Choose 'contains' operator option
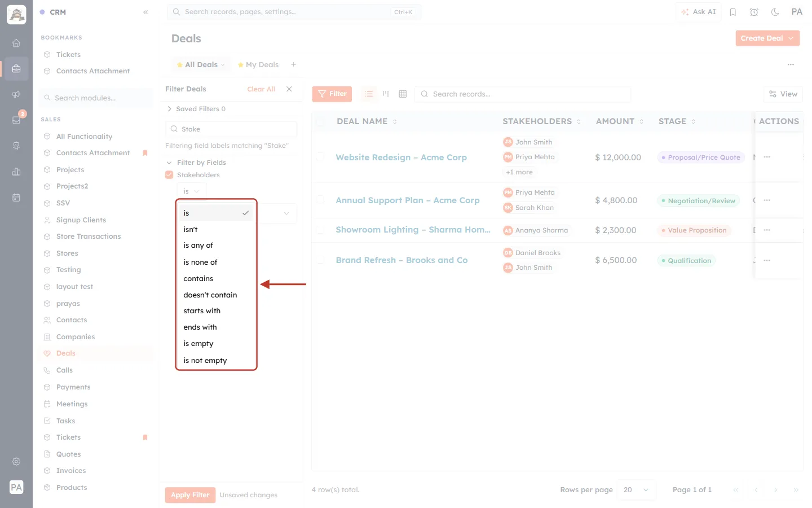Image resolution: width=812 pixels, height=508 pixels. tap(216, 278)
